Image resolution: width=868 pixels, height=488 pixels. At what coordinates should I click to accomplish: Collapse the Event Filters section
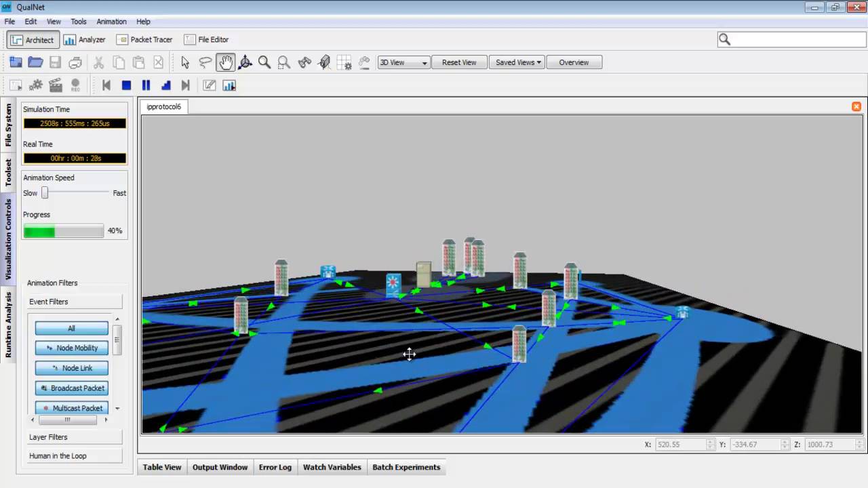[75, 302]
